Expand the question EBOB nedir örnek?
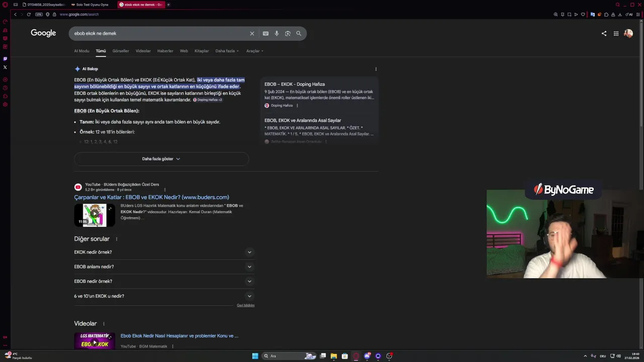This screenshot has height=362, width=644. pos(164,282)
